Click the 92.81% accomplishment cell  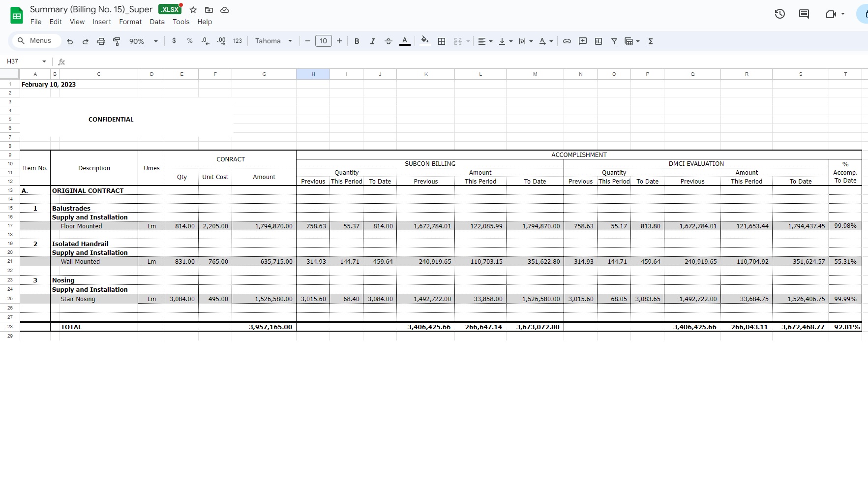point(845,327)
